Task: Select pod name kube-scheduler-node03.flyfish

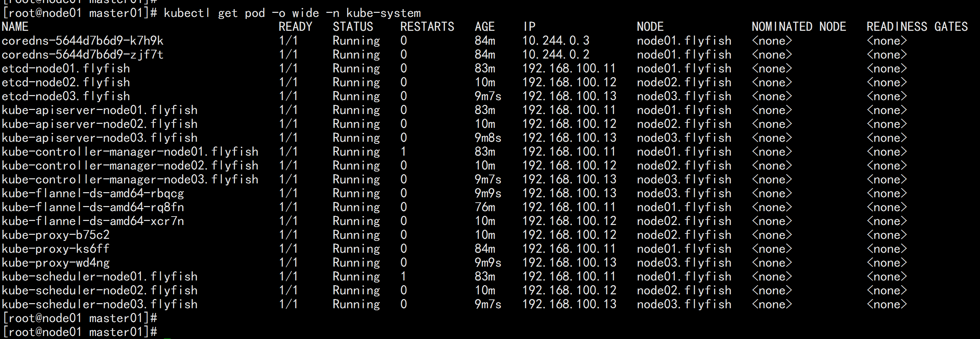Action: 100,304
